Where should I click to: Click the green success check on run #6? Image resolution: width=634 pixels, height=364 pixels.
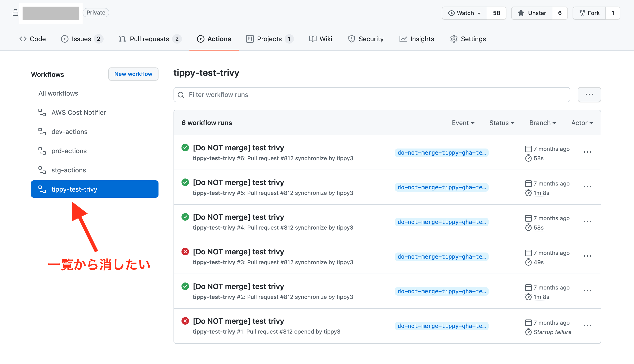tap(185, 148)
